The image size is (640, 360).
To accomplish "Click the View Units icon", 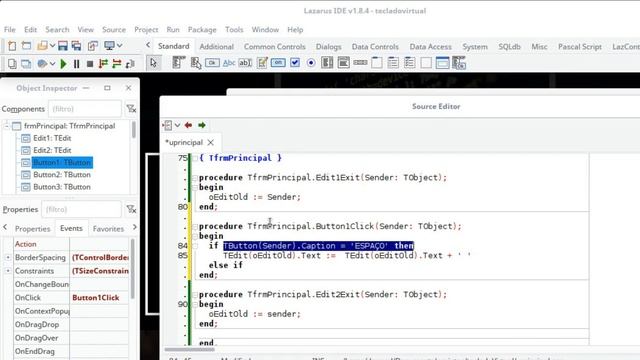I will [x=12, y=64].
